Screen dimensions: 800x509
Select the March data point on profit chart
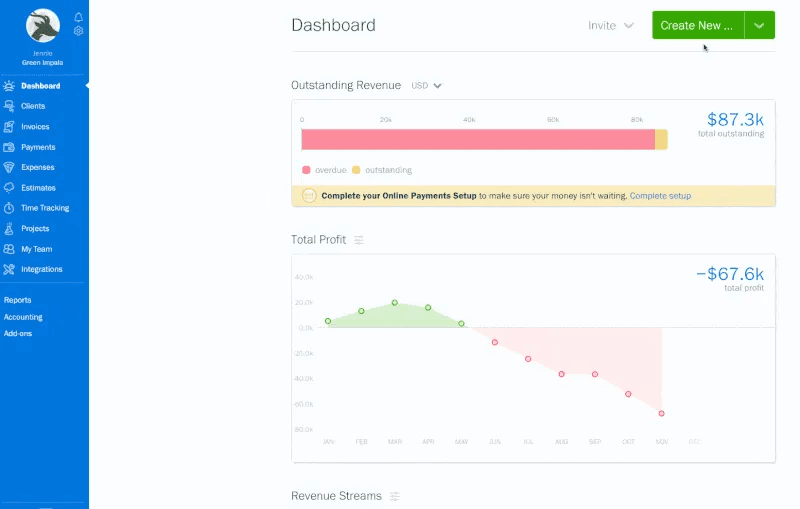[395, 302]
